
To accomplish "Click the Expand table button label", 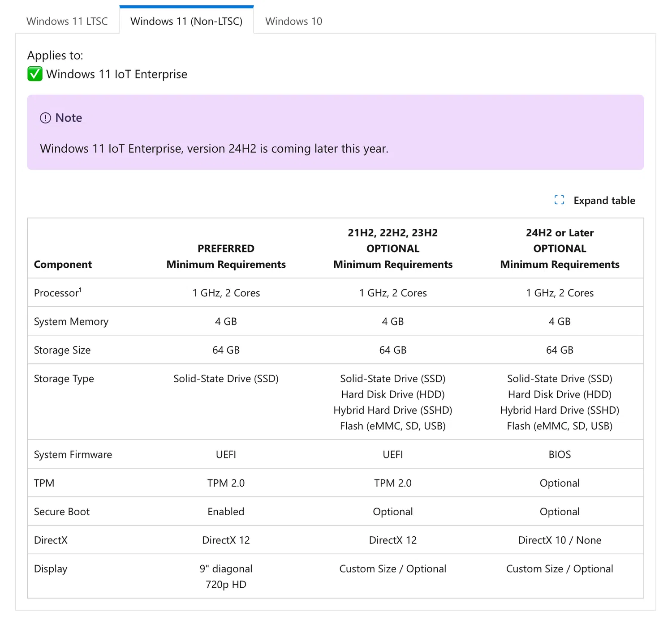I will pyautogui.click(x=604, y=201).
